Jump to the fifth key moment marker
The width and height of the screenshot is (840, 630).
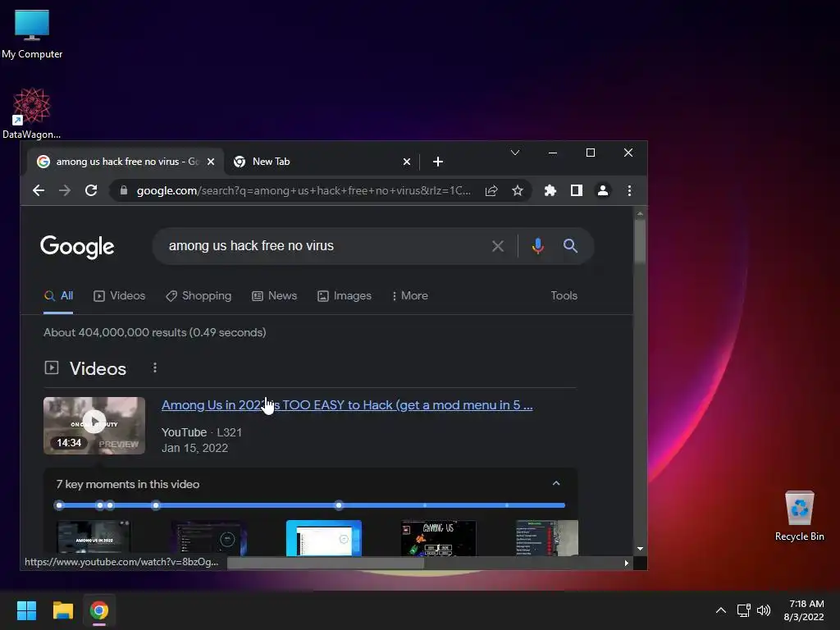pyautogui.click(x=339, y=505)
